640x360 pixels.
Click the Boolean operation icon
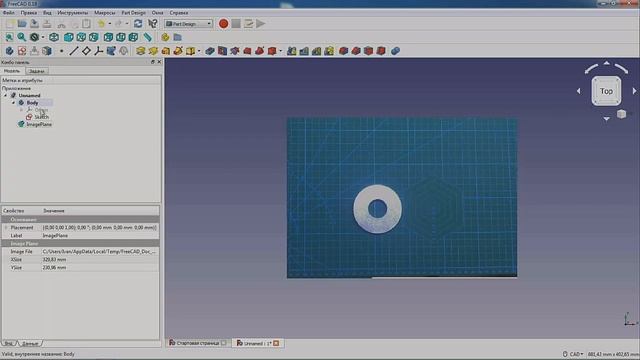tap(395, 51)
